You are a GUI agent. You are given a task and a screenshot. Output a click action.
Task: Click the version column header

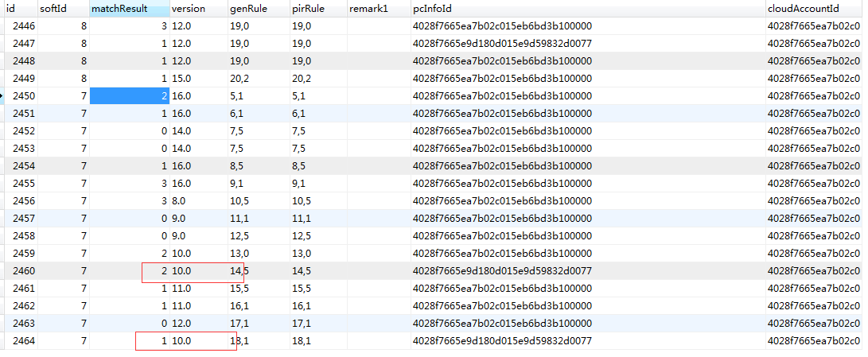[199, 8]
